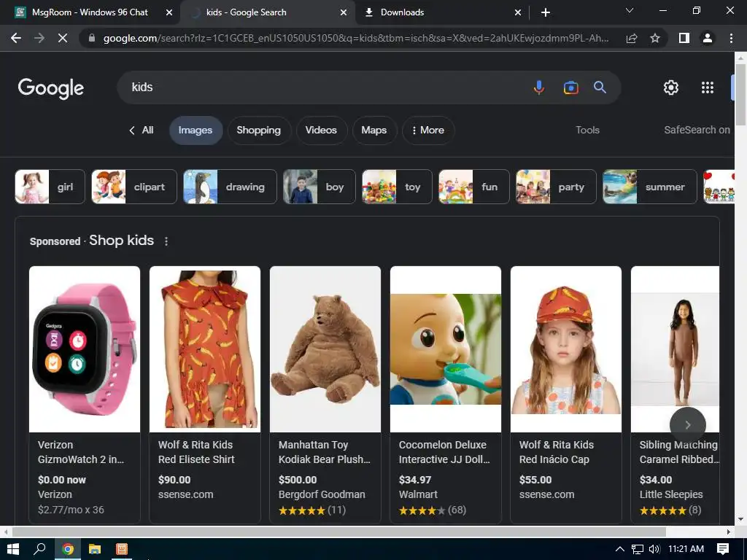Open File Explorer from taskbar

tap(95, 549)
